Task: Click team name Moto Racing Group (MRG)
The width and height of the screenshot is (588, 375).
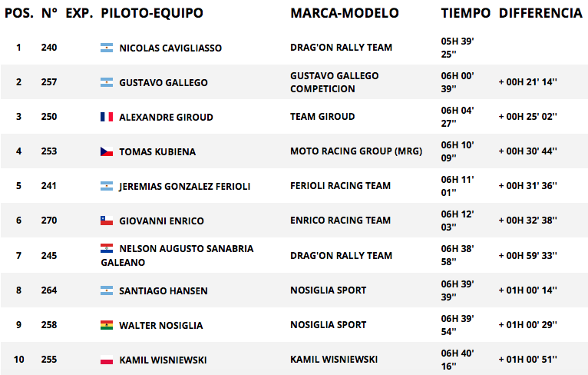Action: click(356, 151)
